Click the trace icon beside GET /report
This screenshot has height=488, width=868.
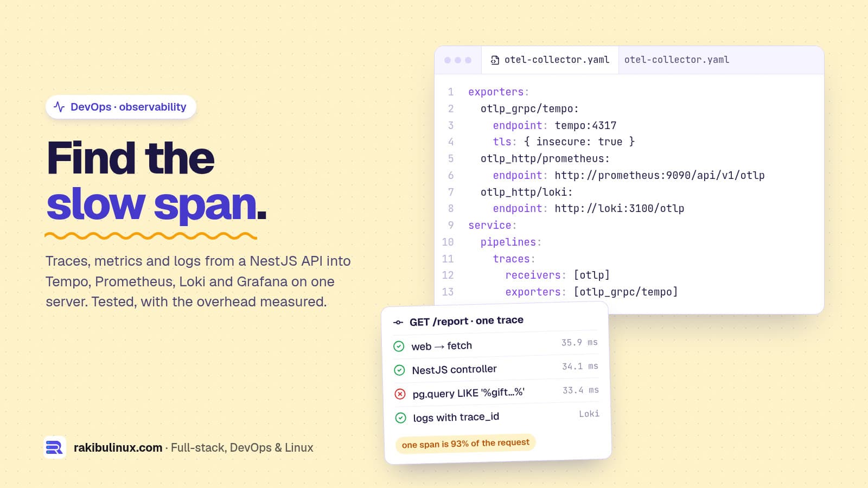pyautogui.click(x=398, y=323)
